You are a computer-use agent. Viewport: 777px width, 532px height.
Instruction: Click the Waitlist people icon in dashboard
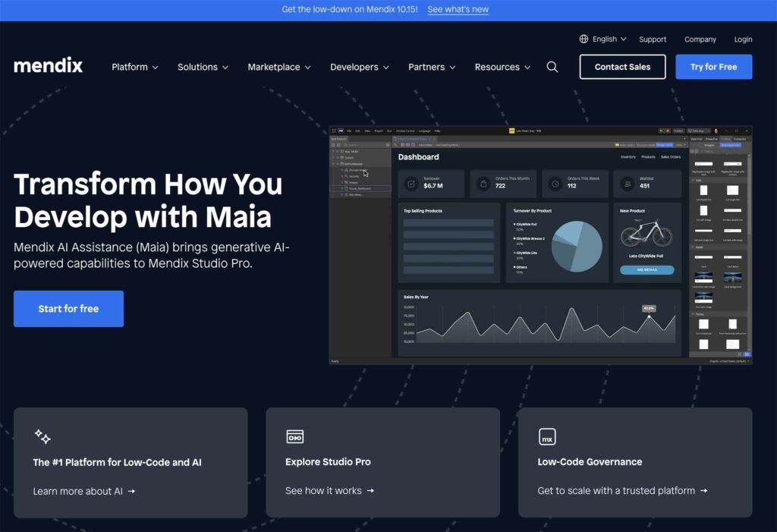[x=628, y=184]
